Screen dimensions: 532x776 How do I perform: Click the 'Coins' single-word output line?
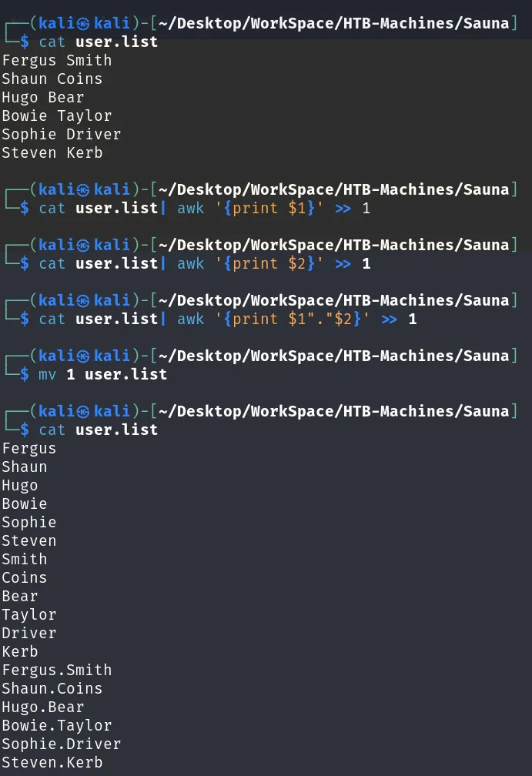click(25, 577)
